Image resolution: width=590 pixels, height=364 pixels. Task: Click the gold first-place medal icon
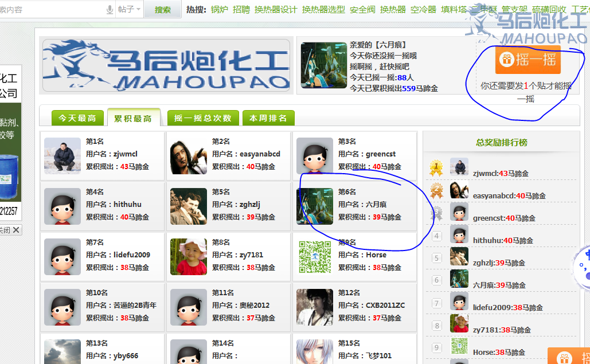436,168
